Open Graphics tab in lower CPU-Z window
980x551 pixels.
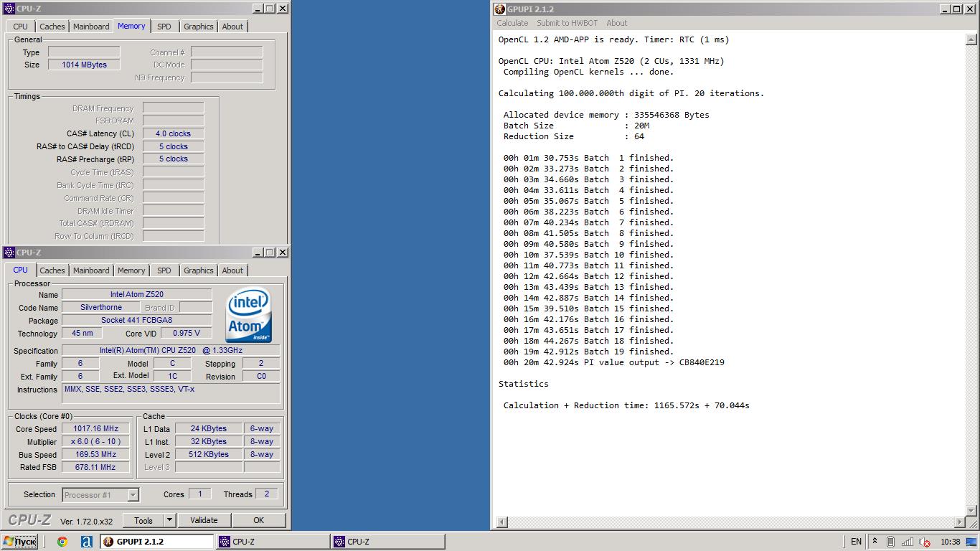199,270
